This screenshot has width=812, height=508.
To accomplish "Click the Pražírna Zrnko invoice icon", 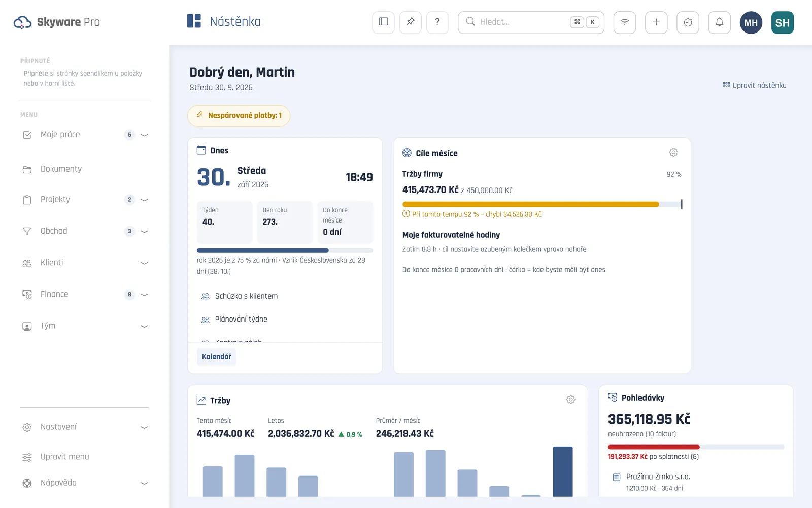I will click(x=617, y=477).
